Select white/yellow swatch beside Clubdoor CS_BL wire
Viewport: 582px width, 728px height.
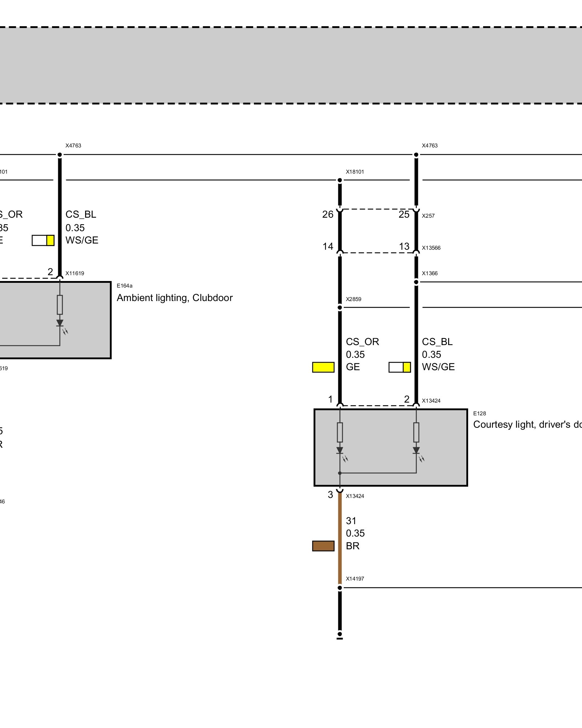[43, 240]
